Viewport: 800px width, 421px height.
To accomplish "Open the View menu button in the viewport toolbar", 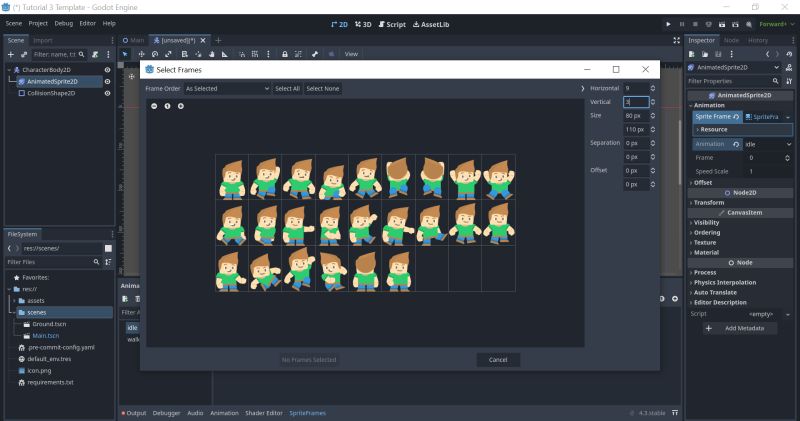I will pos(351,54).
